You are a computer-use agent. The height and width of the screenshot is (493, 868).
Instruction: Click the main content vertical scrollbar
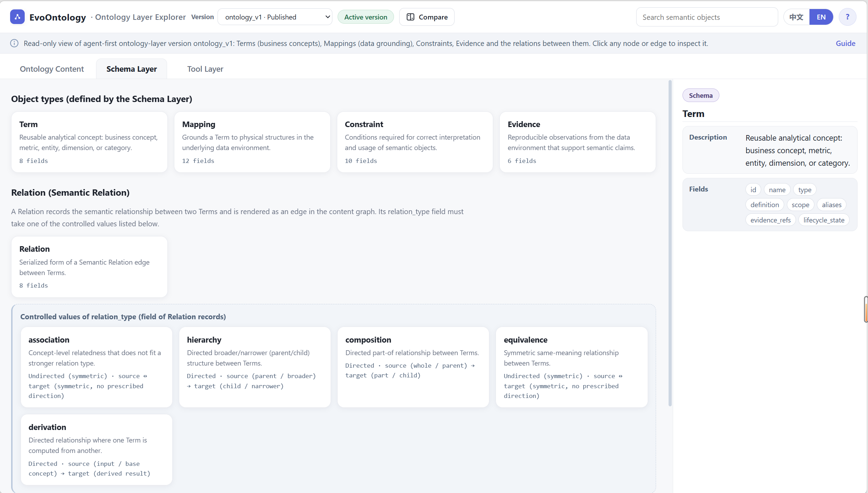pos(670,244)
